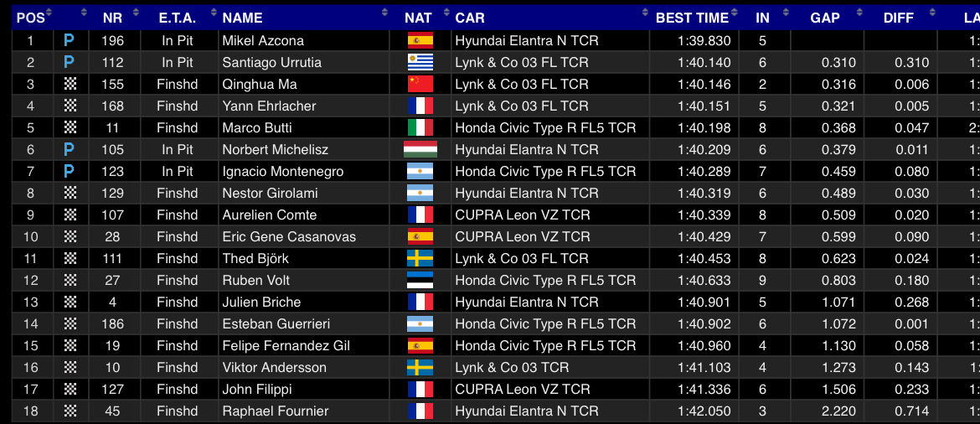Click the blue P pit icon for car 123

tap(70, 171)
